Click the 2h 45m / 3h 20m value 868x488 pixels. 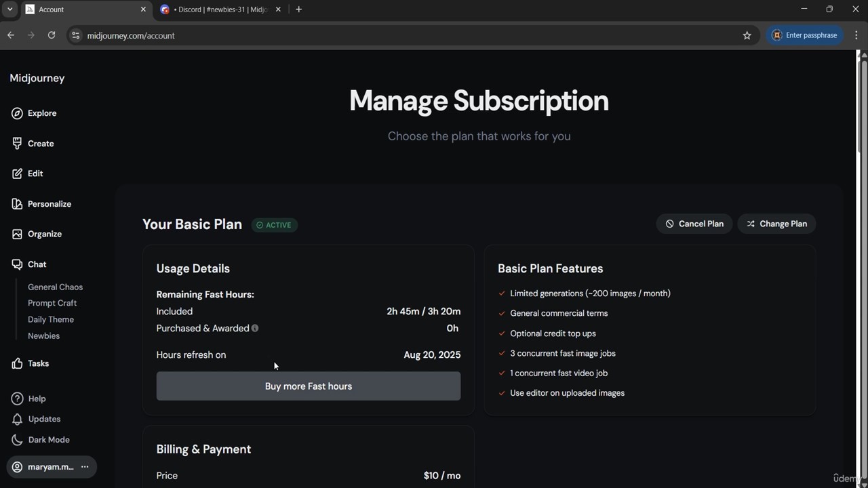pos(424,311)
